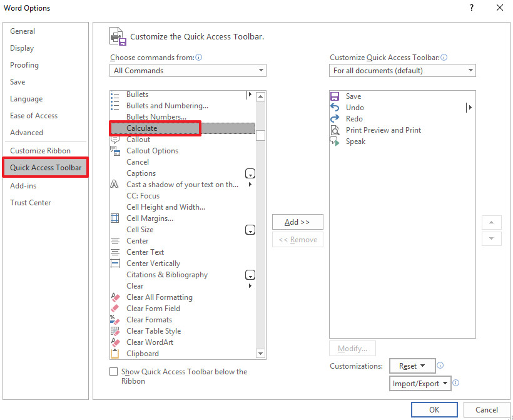Click info icon beside Choose commands from
The image size is (513, 420).
[198, 58]
